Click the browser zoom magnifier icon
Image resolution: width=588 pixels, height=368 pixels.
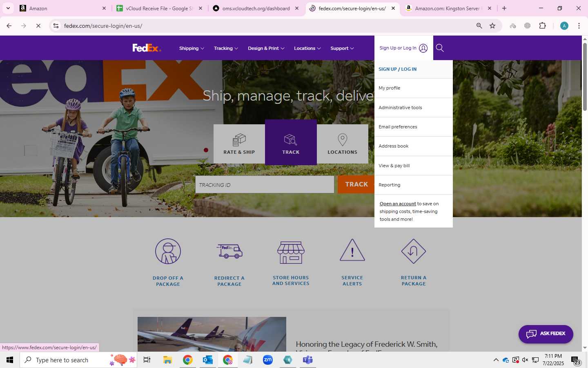[x=479, y=26]
